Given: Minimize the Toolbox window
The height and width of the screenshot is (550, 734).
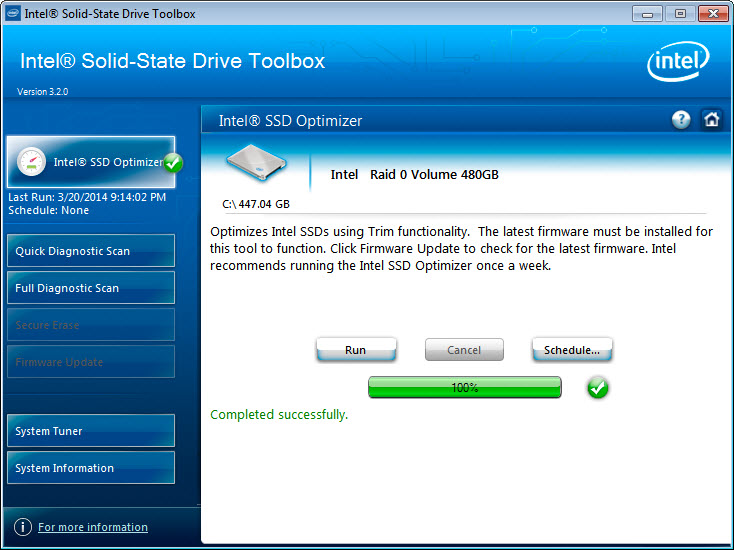Looking at the screenshot, I should coord(647,14).
